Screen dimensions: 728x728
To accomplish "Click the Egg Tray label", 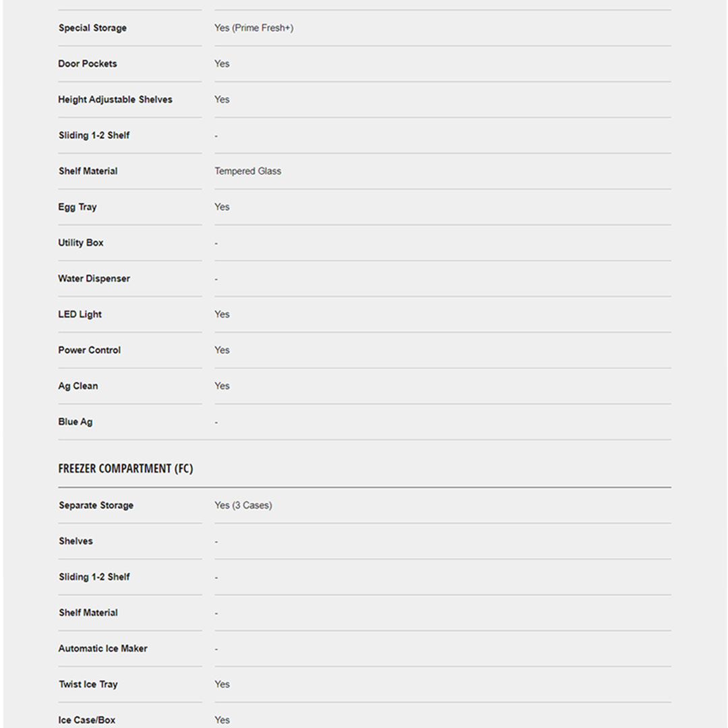I will [x=78, y=207].
